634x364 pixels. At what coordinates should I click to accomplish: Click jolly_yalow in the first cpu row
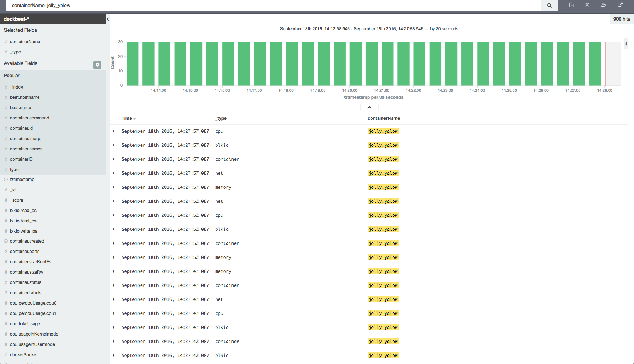pos(383,131)
